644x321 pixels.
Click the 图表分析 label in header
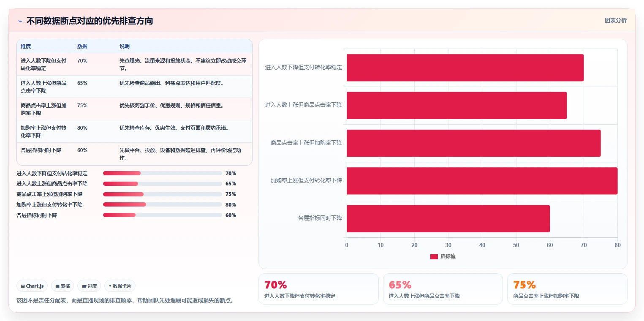615,20
